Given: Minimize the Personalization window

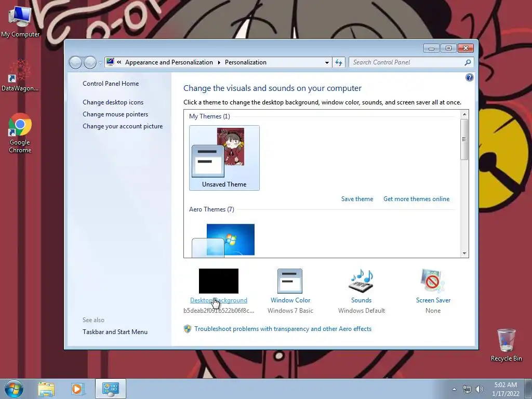Looking at the screenshot, I should point(431,48).
